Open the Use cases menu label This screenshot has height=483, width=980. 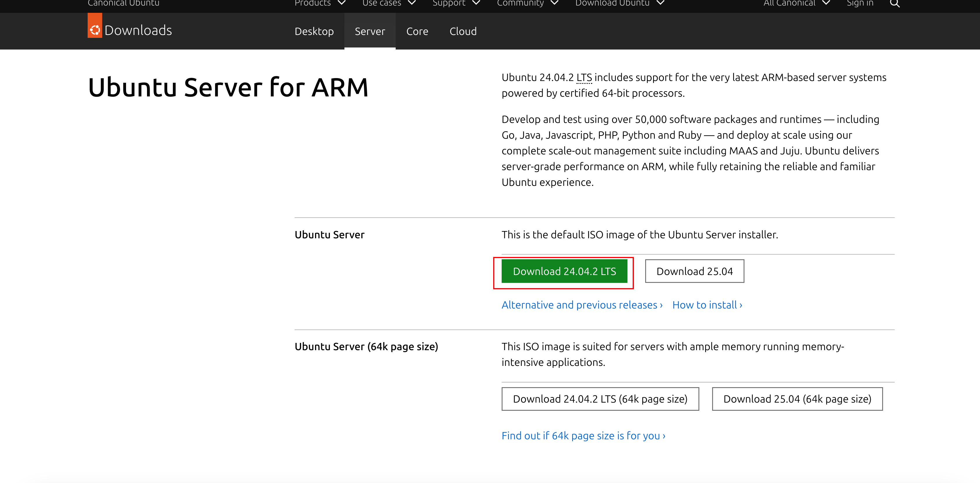point(382,3)
